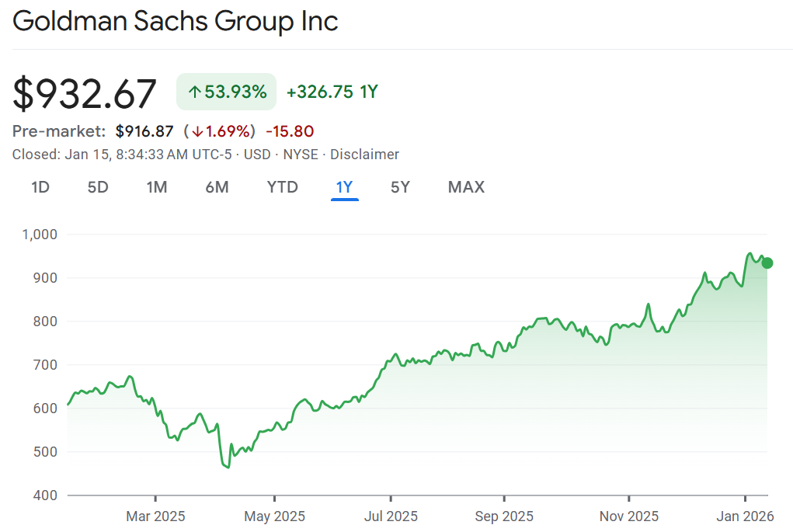Select the 6M time range tab
Viewport: 793px width, 532px height.
coord(217,187)
